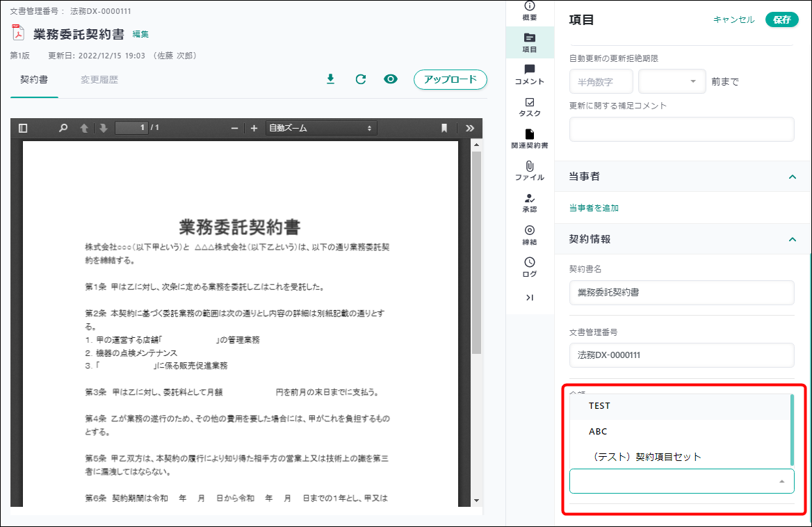Click the PDF zoom out minus button
The image size is (812, 527).
(x=235, y=128)
